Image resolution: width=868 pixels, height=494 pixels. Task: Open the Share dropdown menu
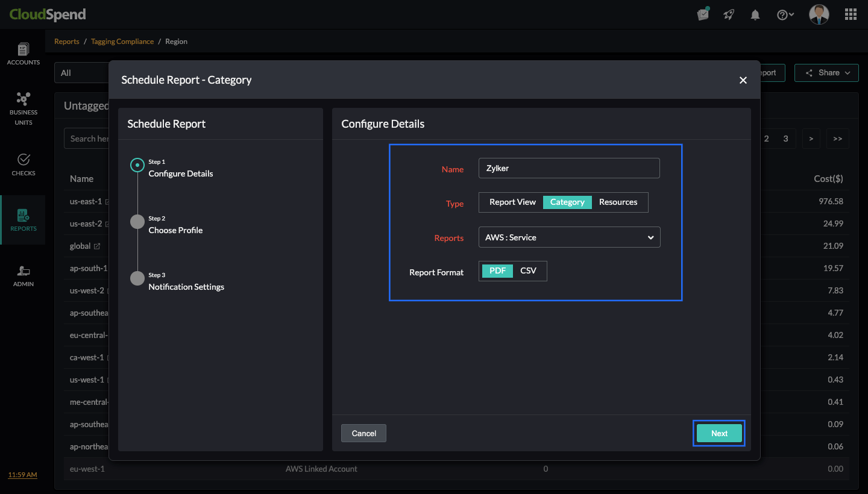(x=826, y=73)
